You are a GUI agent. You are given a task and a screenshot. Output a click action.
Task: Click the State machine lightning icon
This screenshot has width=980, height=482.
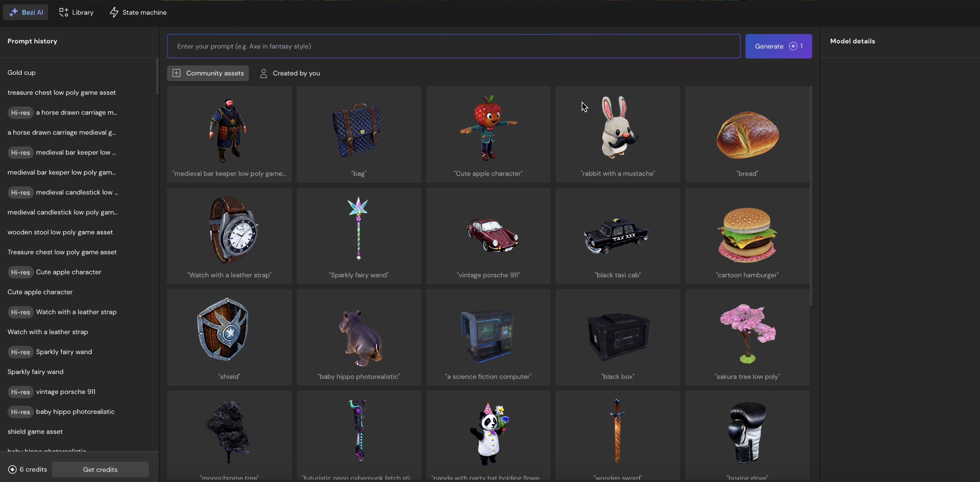114,12
